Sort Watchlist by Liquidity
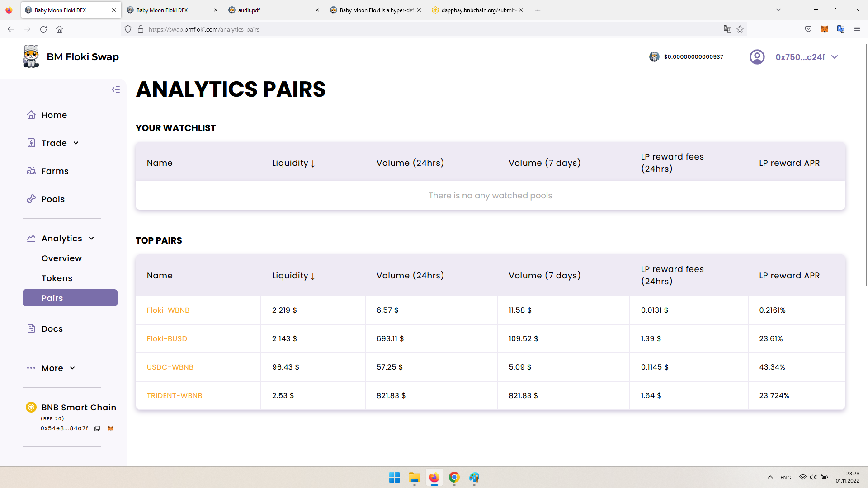Image resolution: width=868 pixels, height=488 pixels. click(293, 163)
